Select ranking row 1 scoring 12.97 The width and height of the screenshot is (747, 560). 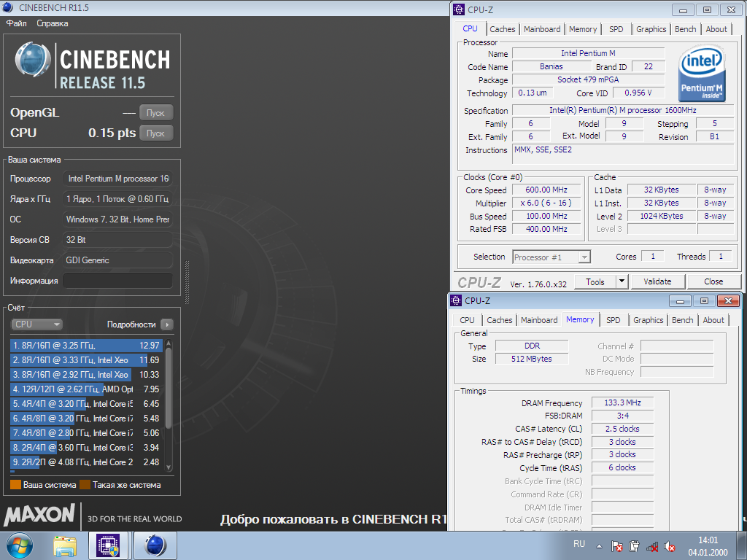[x=86, y=346]
